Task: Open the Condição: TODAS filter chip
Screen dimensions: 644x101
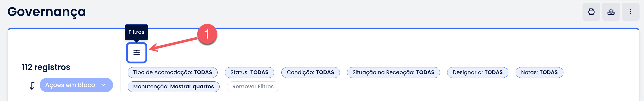Action: tap(310, 72)
